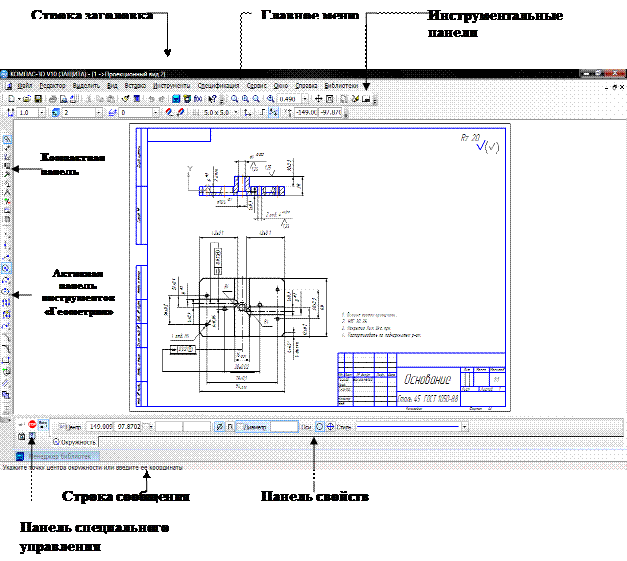Click the Property painter brush icon
Viewport: 627px width, 561px height.
coord(126,99)
